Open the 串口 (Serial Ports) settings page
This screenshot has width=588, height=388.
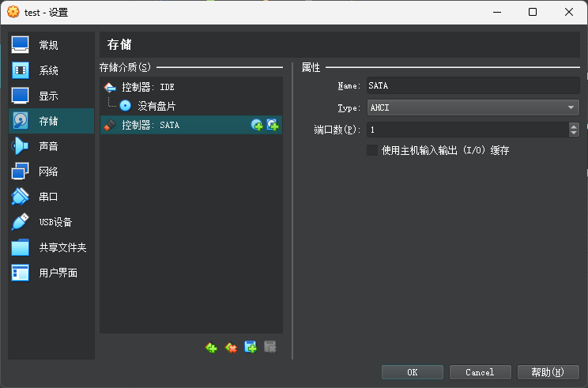(49, 197)
